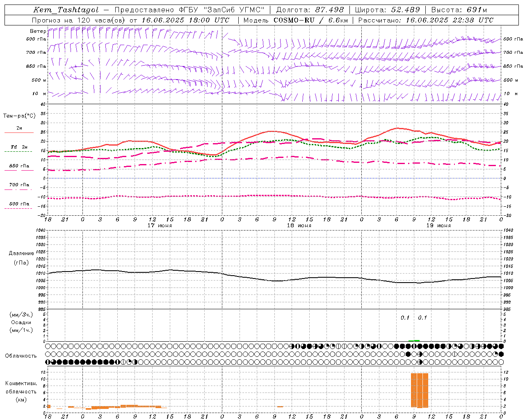This screenshot has width=525, height=420.
Task: Click the forecast start 16.06.2025 18:00 UTC
Action: click(185, 20)
